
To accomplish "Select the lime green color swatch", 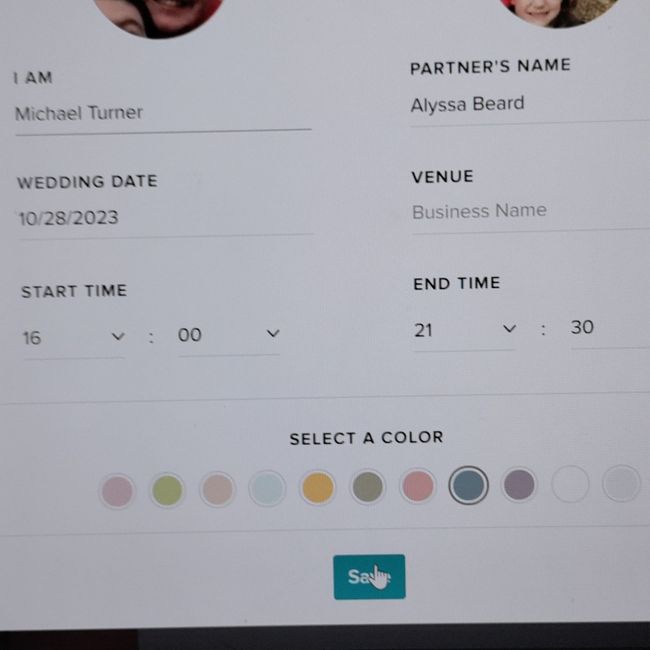I will 167,490.
